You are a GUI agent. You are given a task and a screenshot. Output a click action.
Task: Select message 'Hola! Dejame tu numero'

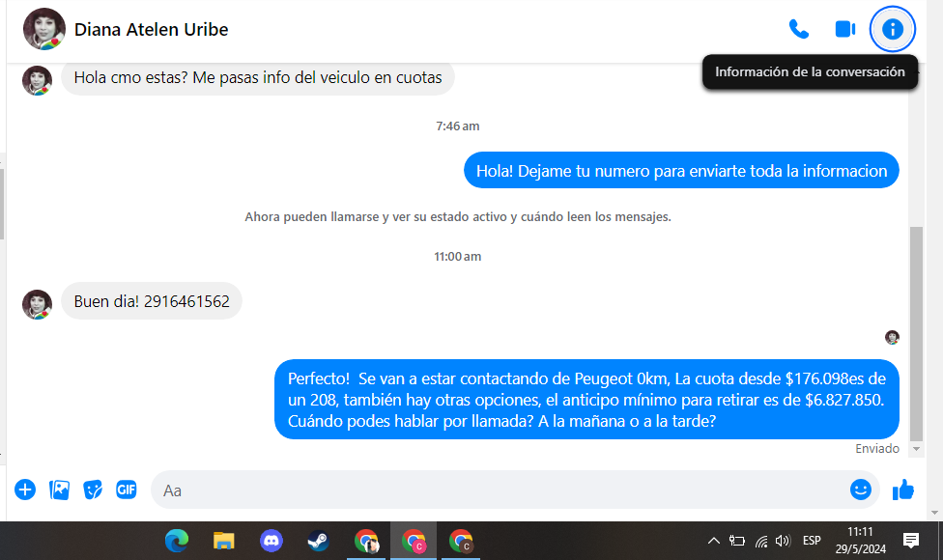[x=681, y=171]
